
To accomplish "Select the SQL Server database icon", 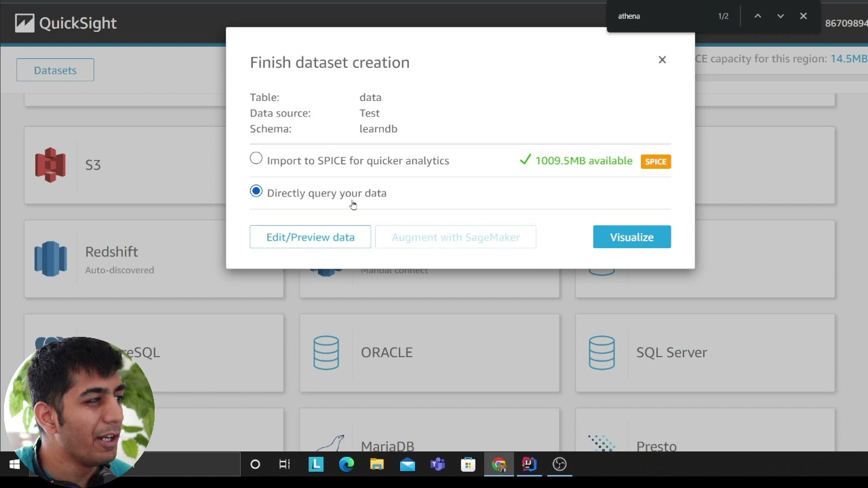I will pos(601,352).
